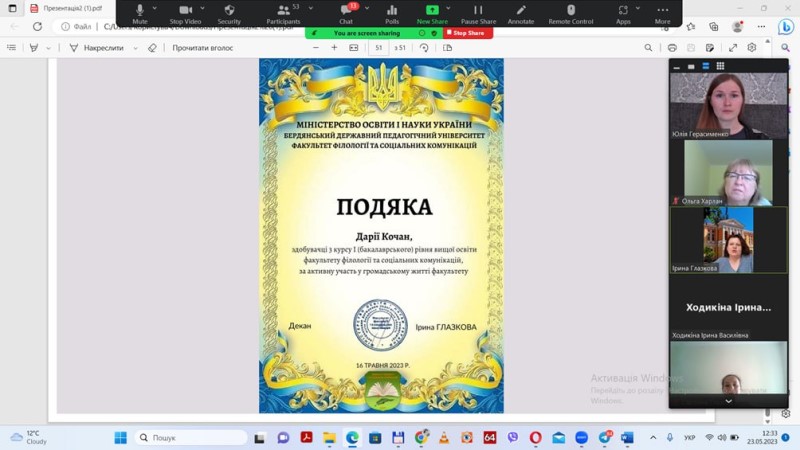
Task: Select the PDF eraser tool
Action: tap(152, 47)
